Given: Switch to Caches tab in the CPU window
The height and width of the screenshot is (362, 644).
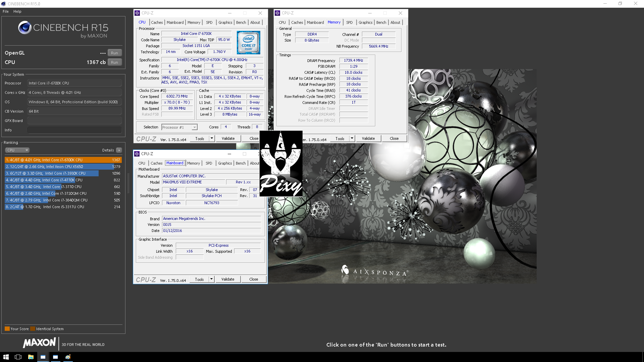Looking at the screenshot, I should [x=157, y=22].
